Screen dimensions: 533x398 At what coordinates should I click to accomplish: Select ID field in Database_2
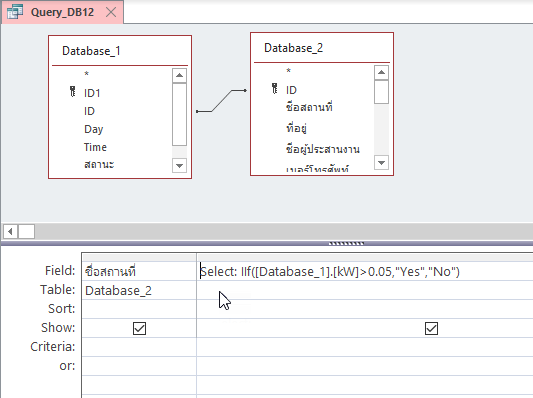tap(291, 90)
